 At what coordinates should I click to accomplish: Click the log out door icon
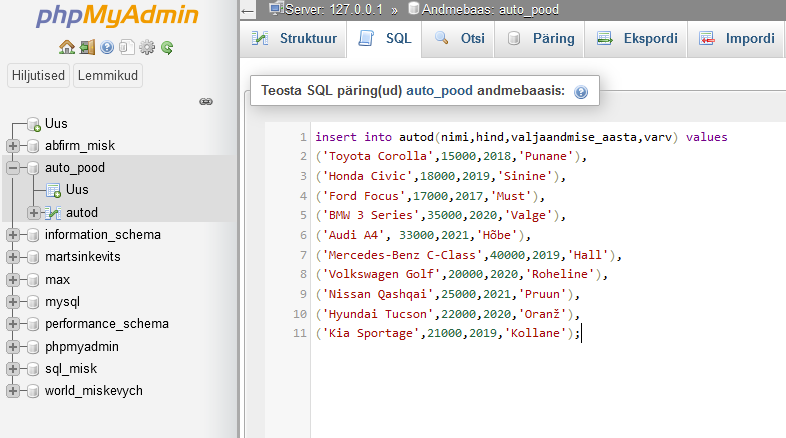(87, 47)
